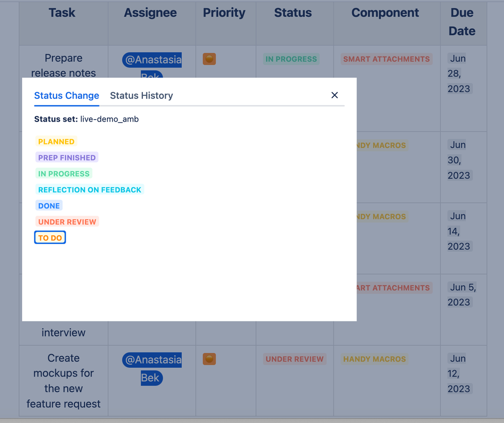Click the Assignee column header
Image resolution: width=504 pixels, height=423 pixels.
(x=150, y=13)
